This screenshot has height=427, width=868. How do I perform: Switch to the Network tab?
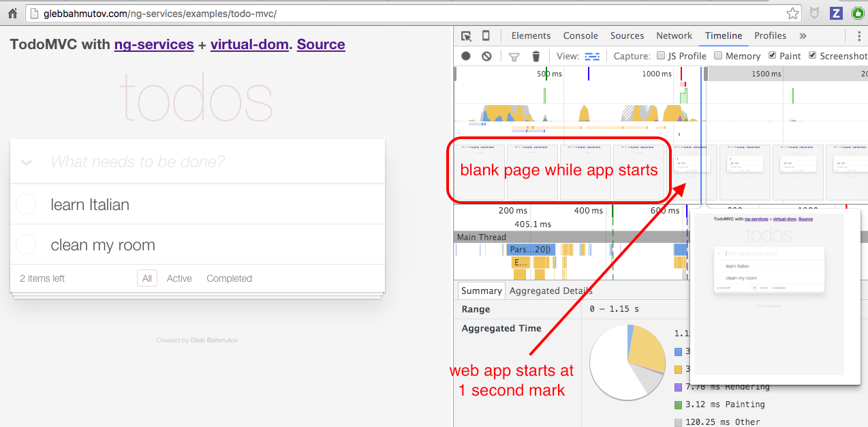674,36
